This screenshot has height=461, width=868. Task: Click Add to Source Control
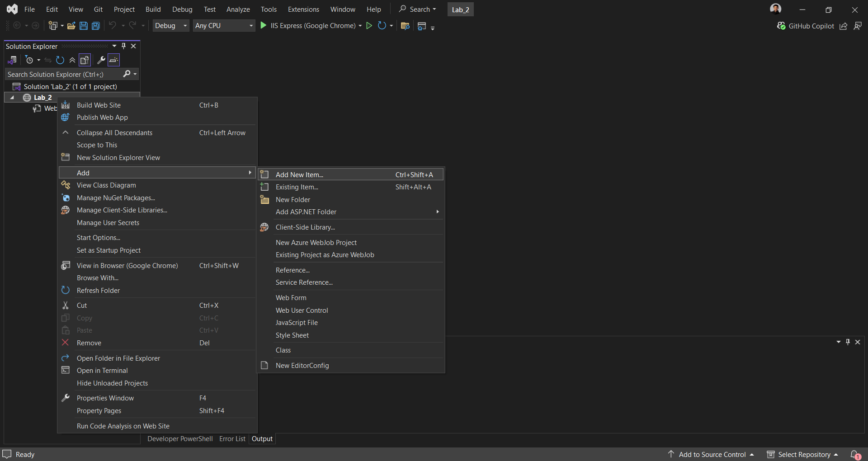(x=711, y=454)
